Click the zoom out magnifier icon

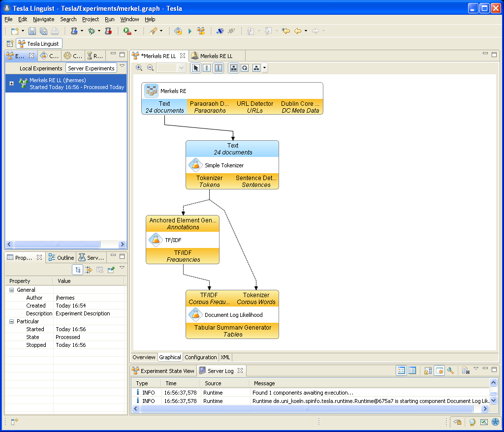[x=151, y=68]
